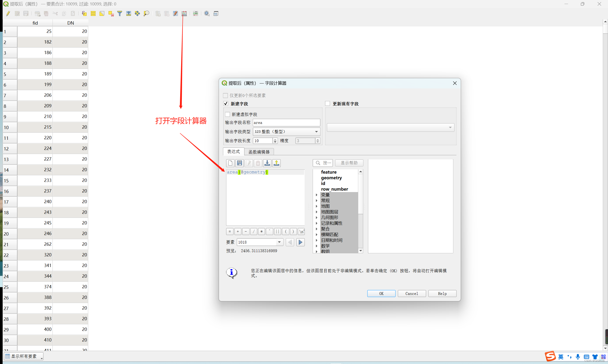Open the 输出字段类型 dropdown
This screenshot has height=364, width=608.
pos(286,132)
